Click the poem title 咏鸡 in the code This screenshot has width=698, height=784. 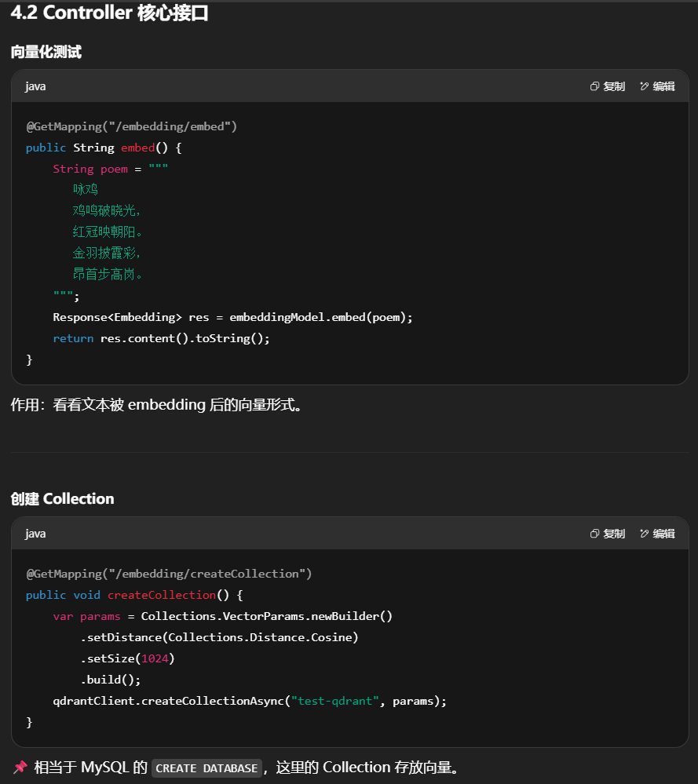[86, 190]
